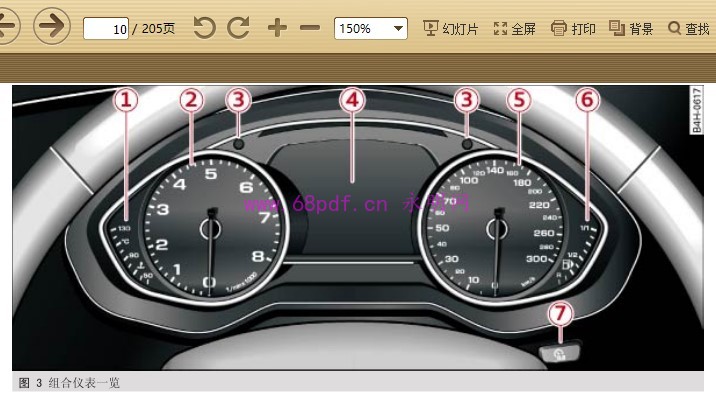This screenshot has height=401, width=716.
Task: Click callout 1 on the temperature gauge
Action: [126, 100]
